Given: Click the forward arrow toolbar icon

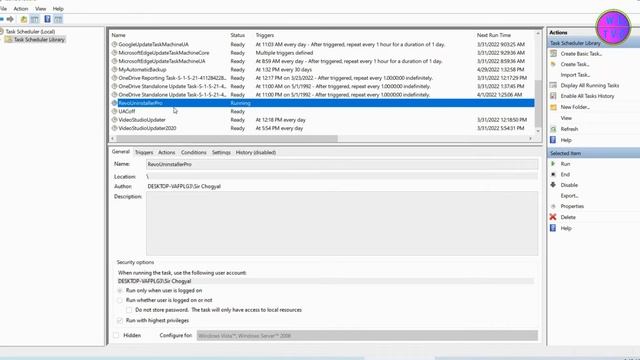Looking at the screenshot, I should [x=10, y=19].
